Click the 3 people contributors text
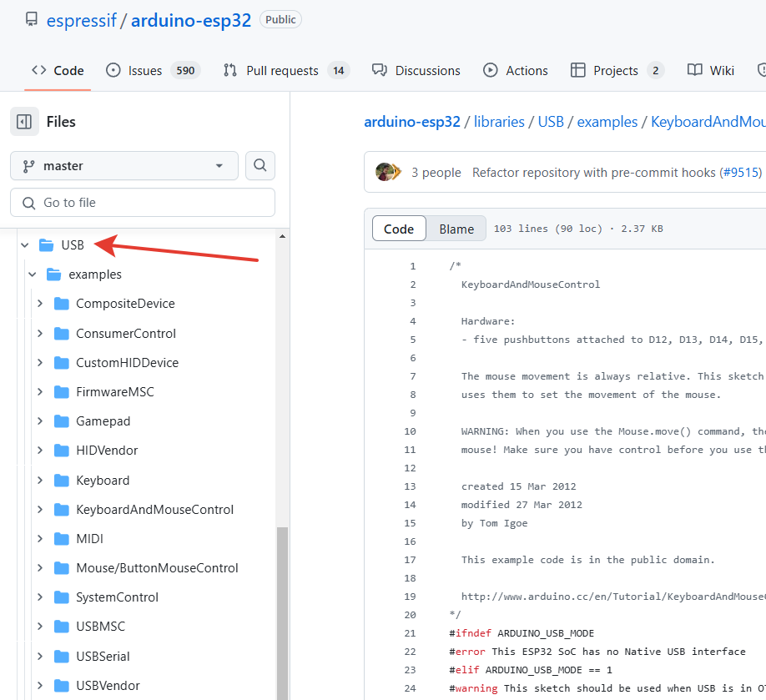The width and height of the screenshot is (766, 700). (x=436, y=173)
